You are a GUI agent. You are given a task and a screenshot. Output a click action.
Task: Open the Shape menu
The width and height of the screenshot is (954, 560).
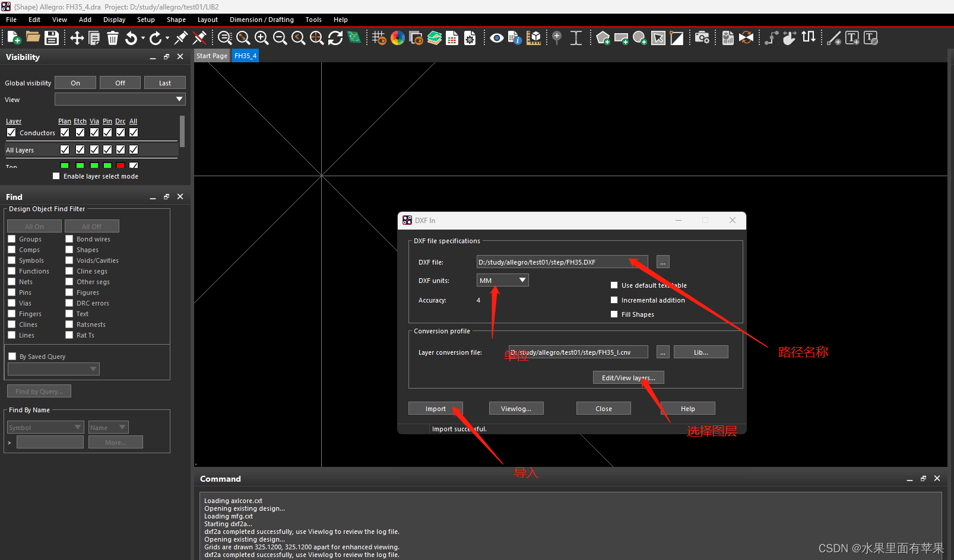pos(176,20)
